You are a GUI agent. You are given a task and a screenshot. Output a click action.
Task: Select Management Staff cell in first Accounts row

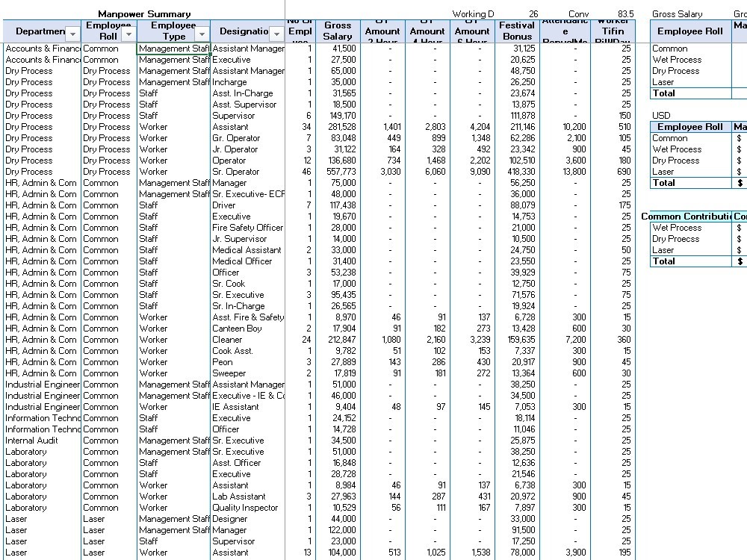point(174,49)
